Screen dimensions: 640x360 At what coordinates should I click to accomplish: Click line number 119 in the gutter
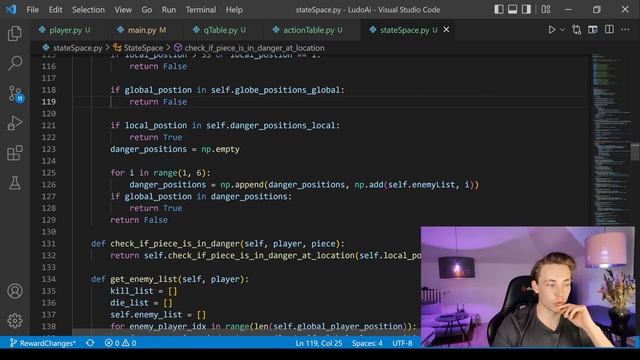tap(49, 102)
